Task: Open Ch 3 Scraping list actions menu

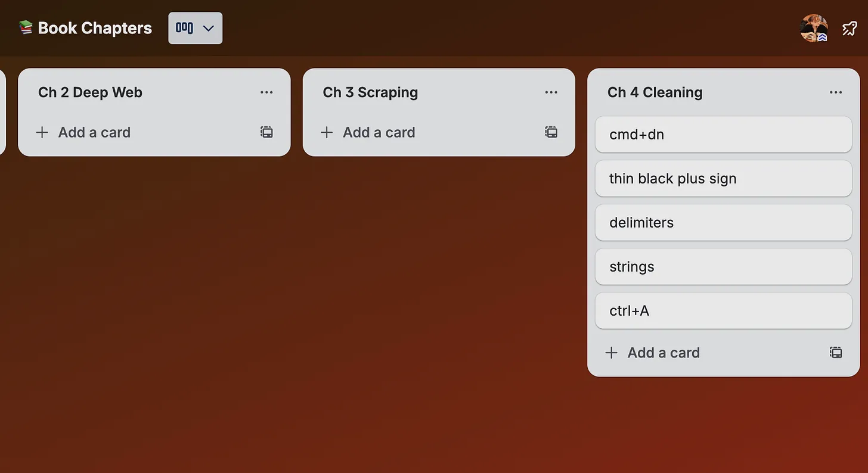Action: point(551,92)
